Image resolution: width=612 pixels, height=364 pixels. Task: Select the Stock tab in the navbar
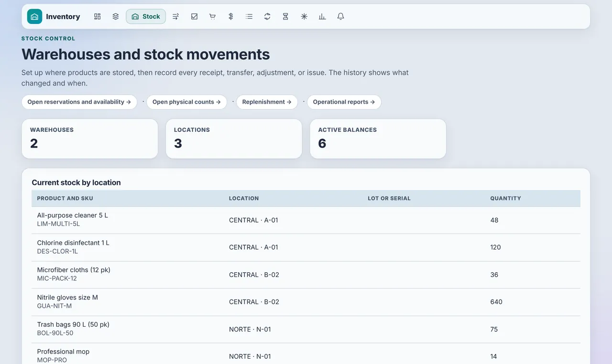tap(146, 16)
